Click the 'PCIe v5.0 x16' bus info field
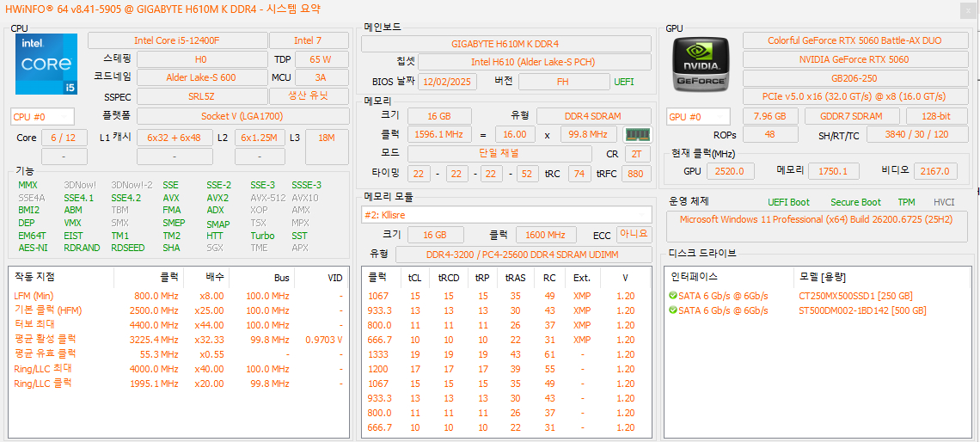Screen dimensions: 980x442 [x=854, y=96]
